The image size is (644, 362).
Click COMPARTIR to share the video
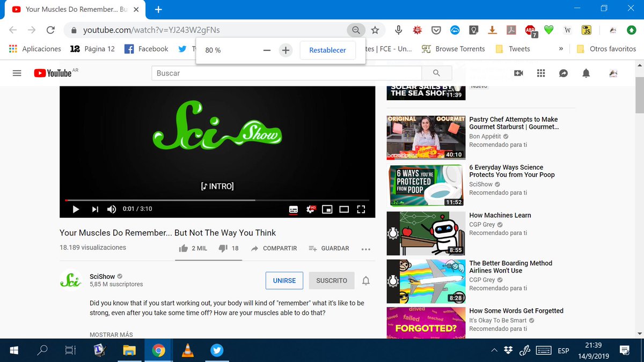(x=274, y=248)
